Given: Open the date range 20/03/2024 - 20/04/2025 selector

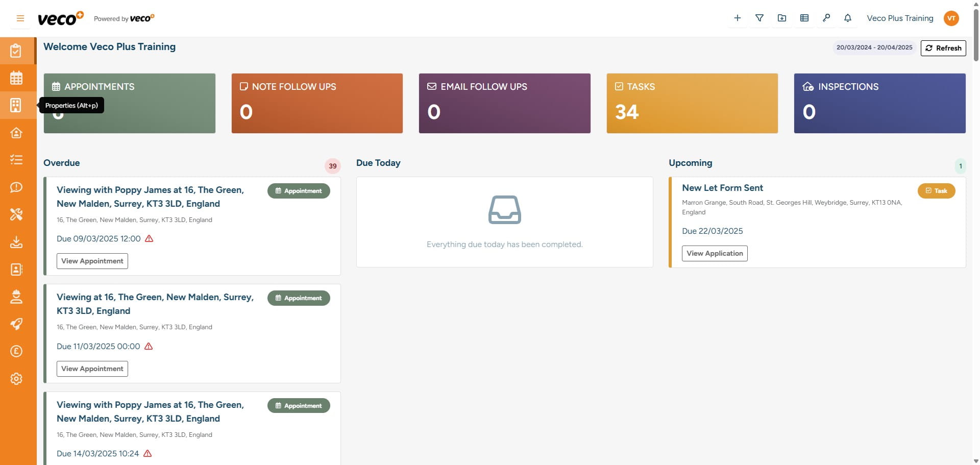Looking at the screenshot, I should pos(874,47).
